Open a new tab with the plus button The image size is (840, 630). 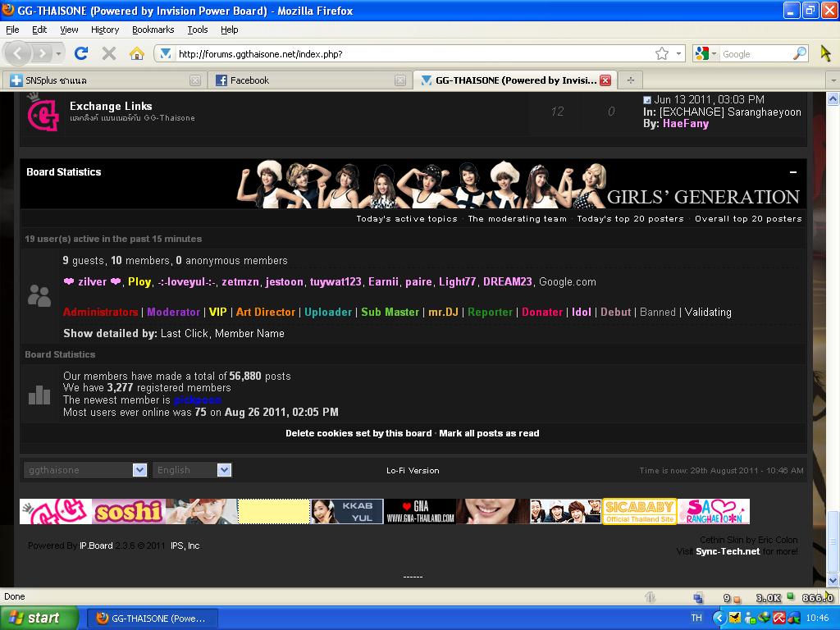coord(631,80)
